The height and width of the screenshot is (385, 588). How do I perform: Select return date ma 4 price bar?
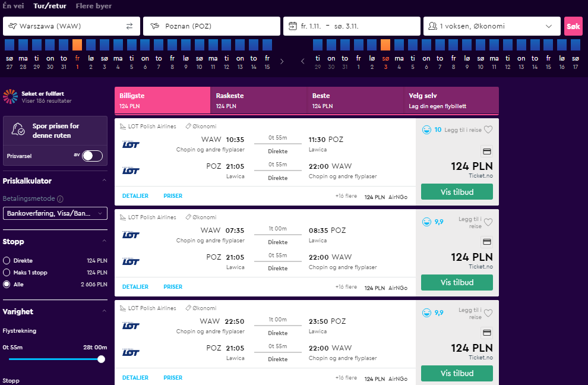coord(399,45)
